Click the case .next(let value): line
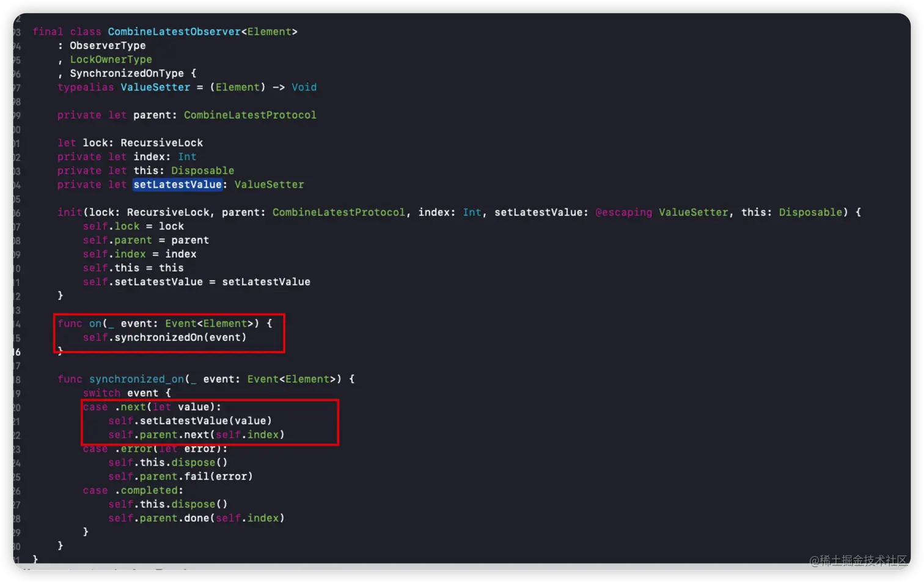Screen dimensions: 924x583 click(x=152, y=407)
